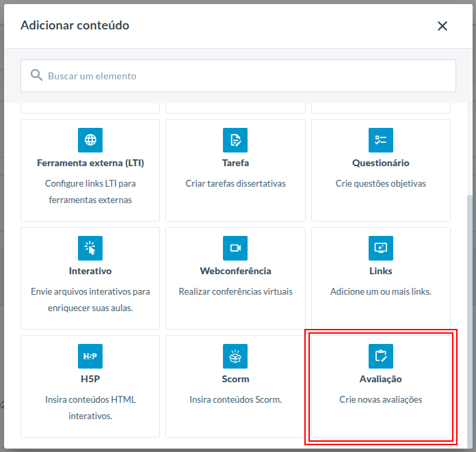Click the search magnifier icon
The image size is (476, 452).
[36, 75]
